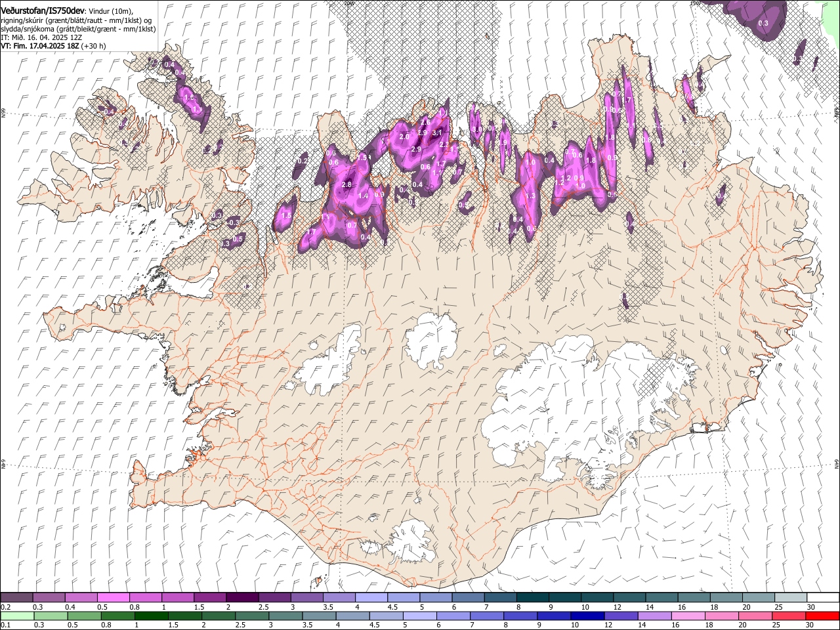Viewport: 840px width, 630px height.
Task: Click the palest green 0.1 rain-scale swatch
Action: click(17, 616)
